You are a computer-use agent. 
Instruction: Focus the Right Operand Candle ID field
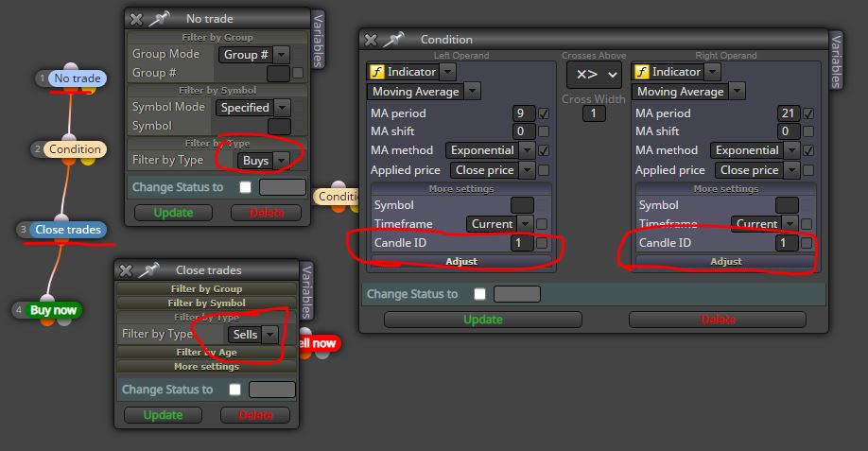[x=786, y=243]
